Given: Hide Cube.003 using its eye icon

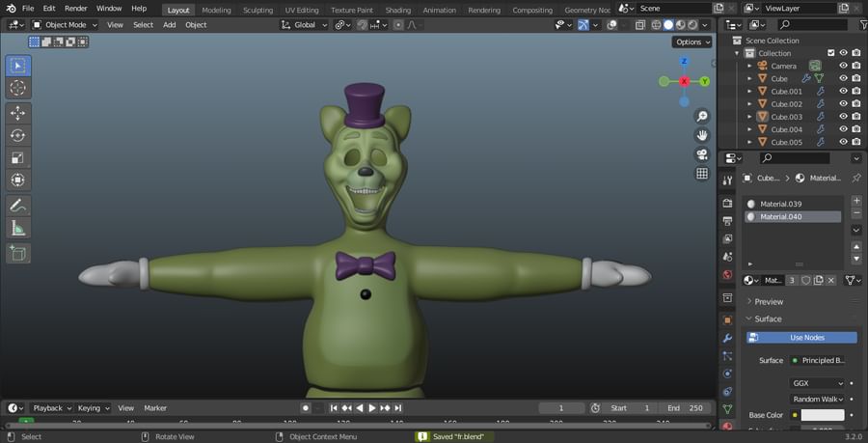Looking at the screenshot, I should click(x=843, y=117).
